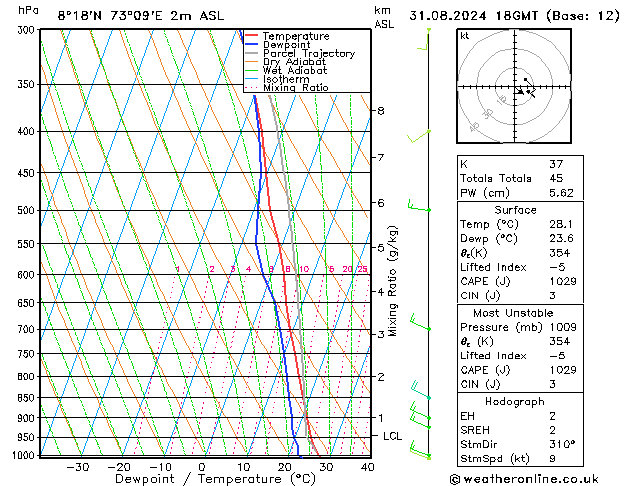Click the mixing ratio '10' label
This screenshot has height=486, width=629.
pyautogui.click(x=304, y=269)
